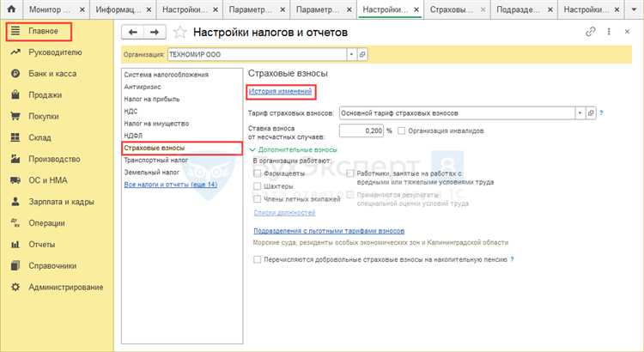The width and height of the screenshot is (644, 352).
Task: Close the Настройки налогов и отчетов form
Action: point(627,32)
